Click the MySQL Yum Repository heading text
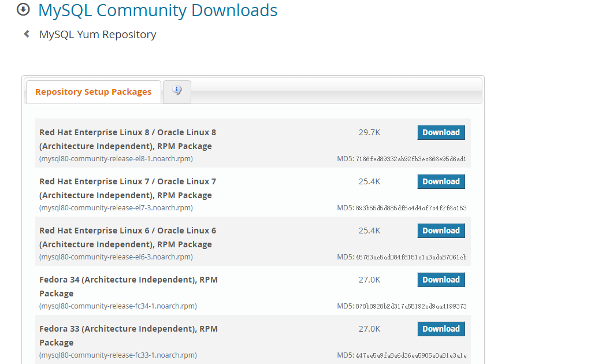The image size is (598, 364). click(98, 34)
